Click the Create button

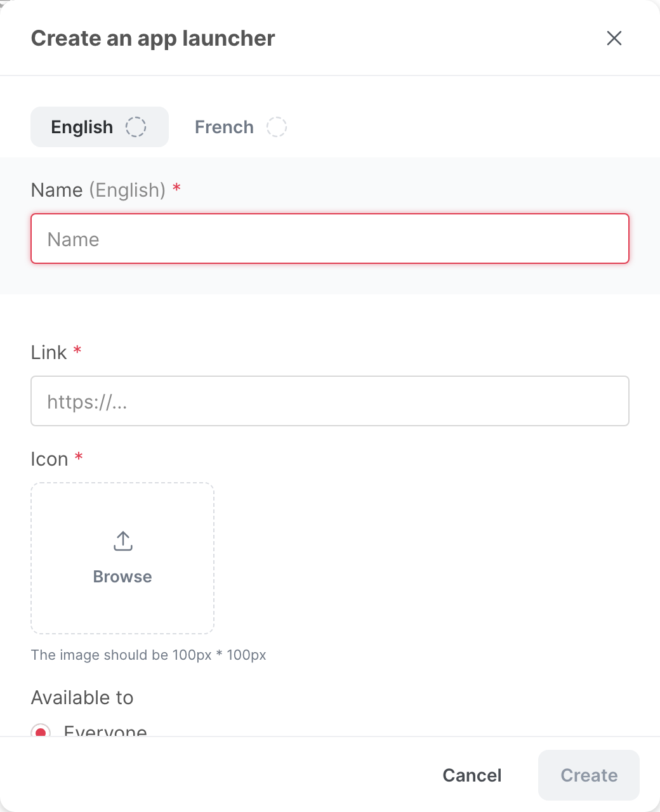589,775
